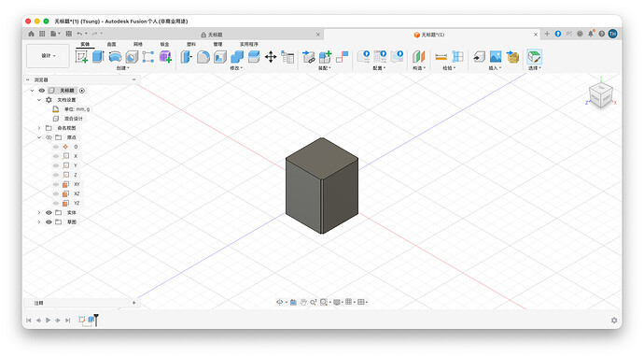Select the Press Pull tool
The image size is (644, 357).
click(186, 56)
